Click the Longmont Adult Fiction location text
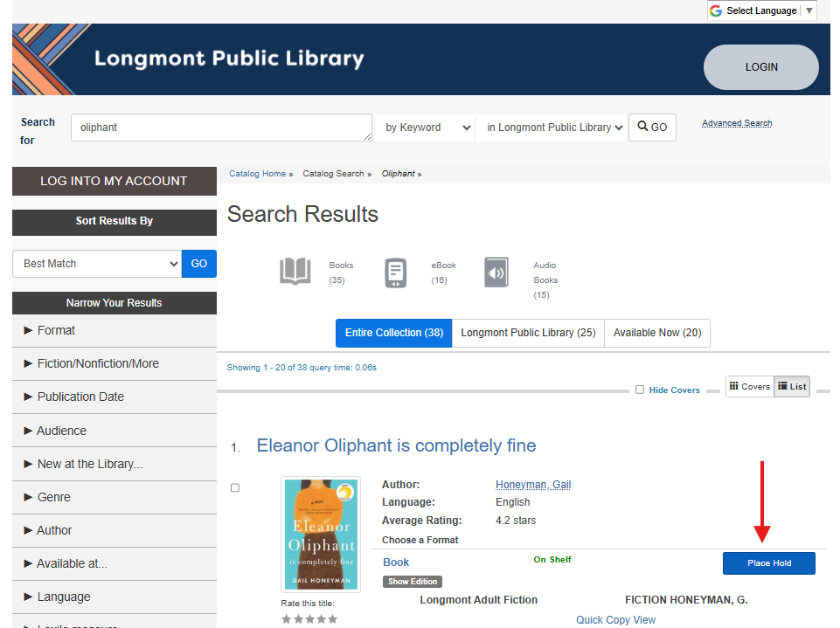Image resolution: width=840 pixels, height=628 pixels. point(478,600)
